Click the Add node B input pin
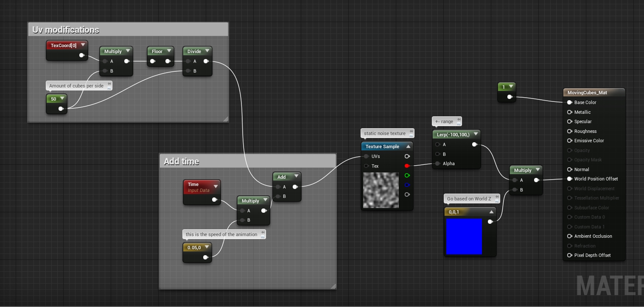 [x=278, y=196]
